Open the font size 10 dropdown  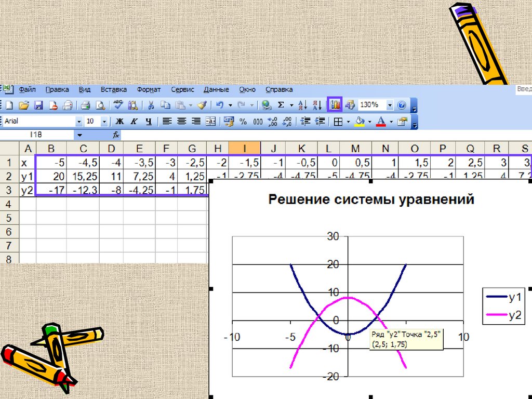tap(104, 122)
